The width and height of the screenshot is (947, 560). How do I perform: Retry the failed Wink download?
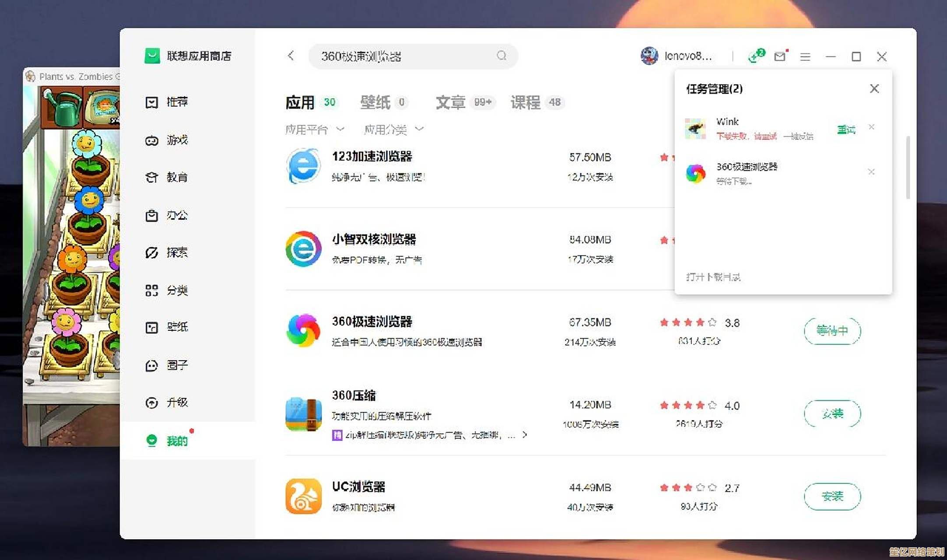tap(845, 130)
